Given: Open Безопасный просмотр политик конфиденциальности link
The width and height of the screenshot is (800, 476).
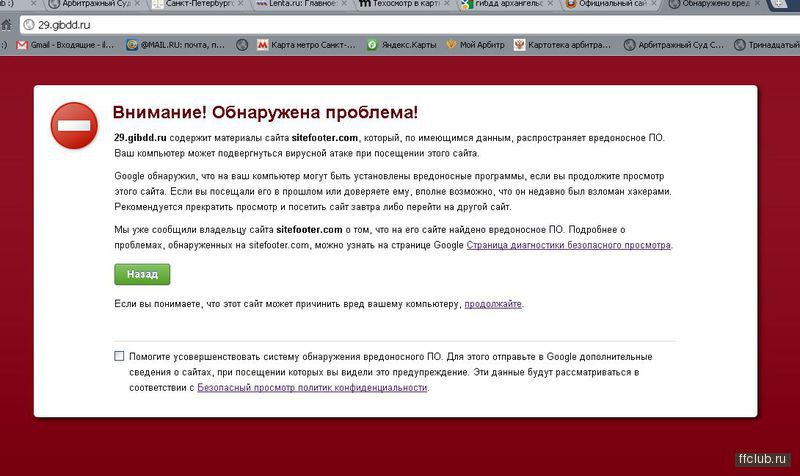Looking at the screenshot, I should (x=312, y=388).
